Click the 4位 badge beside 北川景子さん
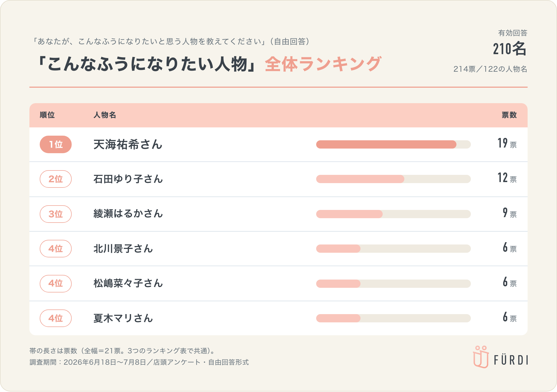This screenshot has height=392, width=557. (x=56, y=249)
